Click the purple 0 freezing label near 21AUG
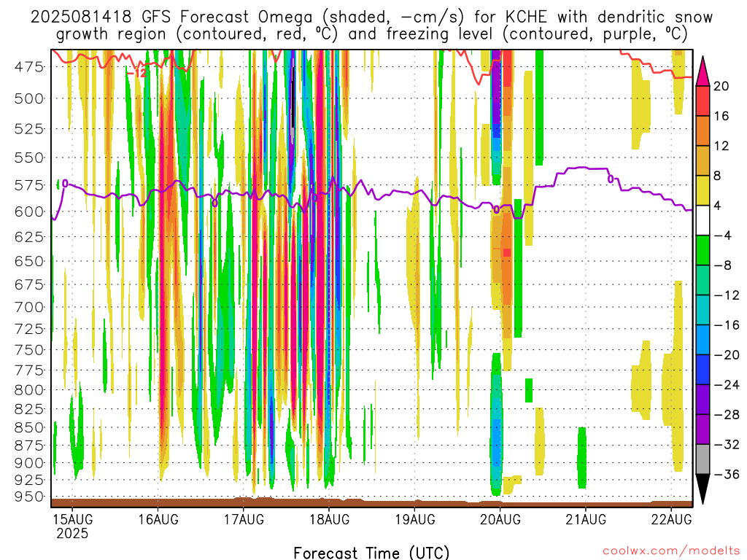The width and height of the screenshot is (747, 560). click(611, 179)
